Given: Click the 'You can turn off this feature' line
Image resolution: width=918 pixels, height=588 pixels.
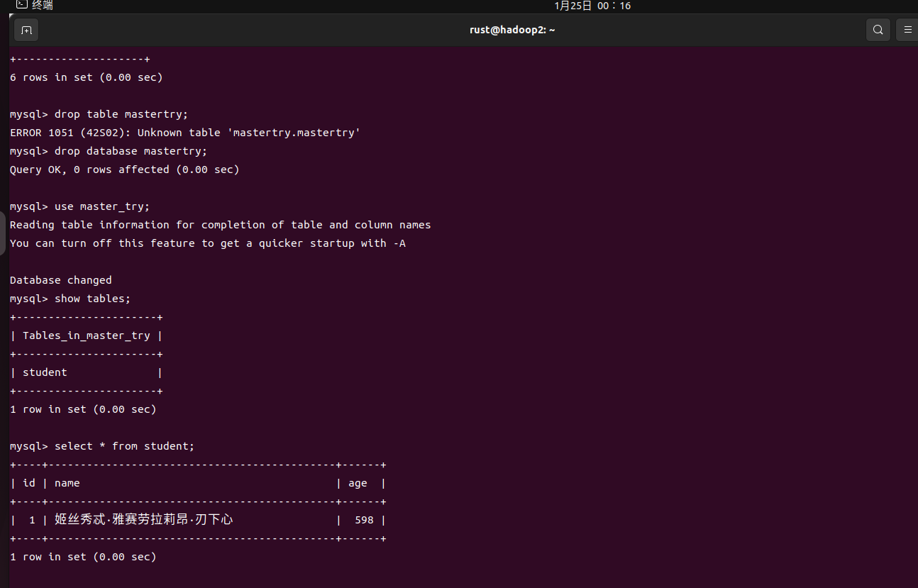Looking at the screenshot, I should tap(208, 243).
